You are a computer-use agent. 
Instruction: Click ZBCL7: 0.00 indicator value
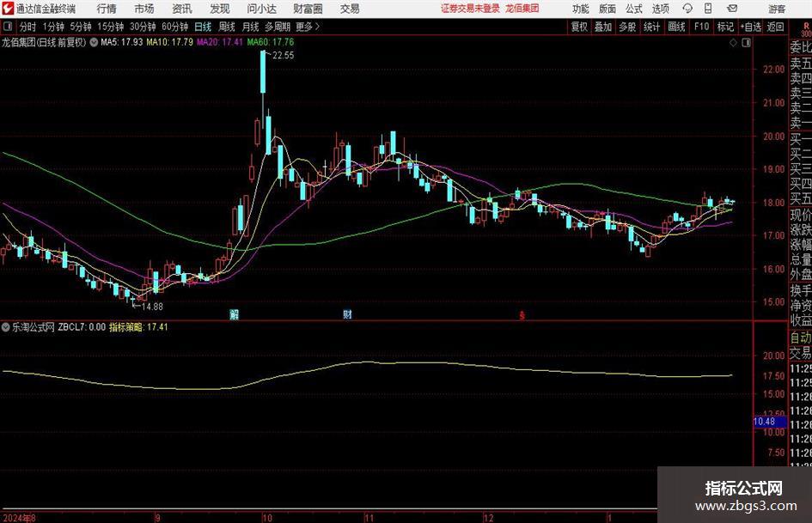click(82, 326)
